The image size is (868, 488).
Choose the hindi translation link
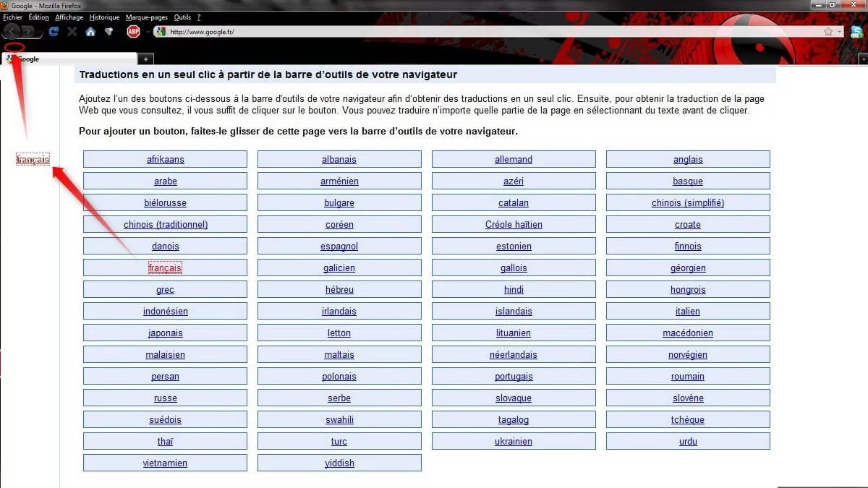pyautogui.click(x=514, y=290)
